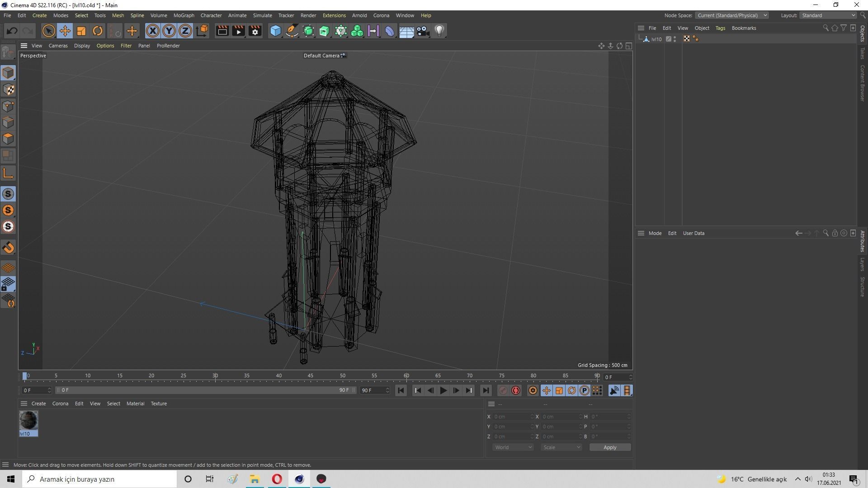Activate the Rotate tool
Image resolution: width=868 pixels, height=488 pixels.
[98, 31]
